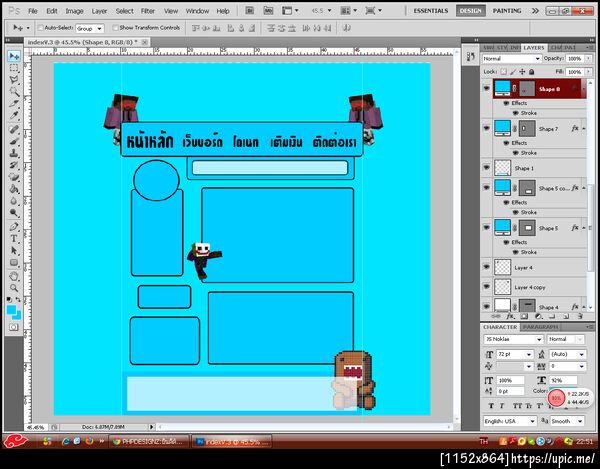Click Faux Bold T icon

(x=491, y=405)
